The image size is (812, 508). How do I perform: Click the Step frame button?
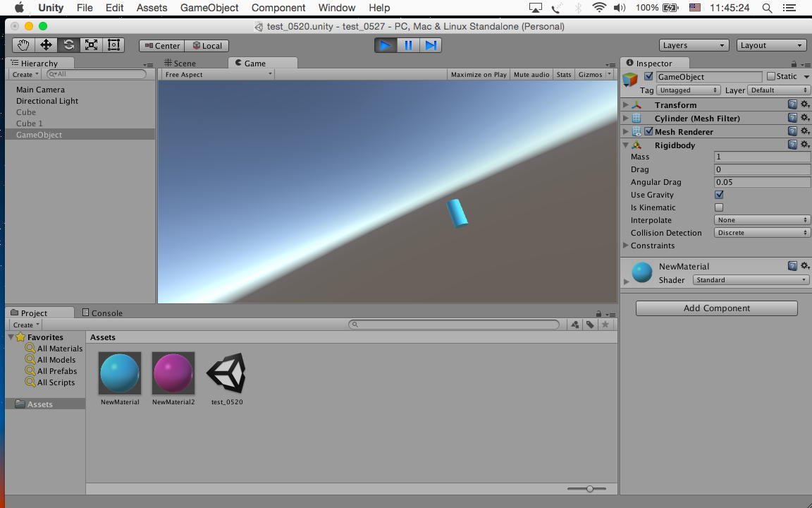tap(431, 46)
